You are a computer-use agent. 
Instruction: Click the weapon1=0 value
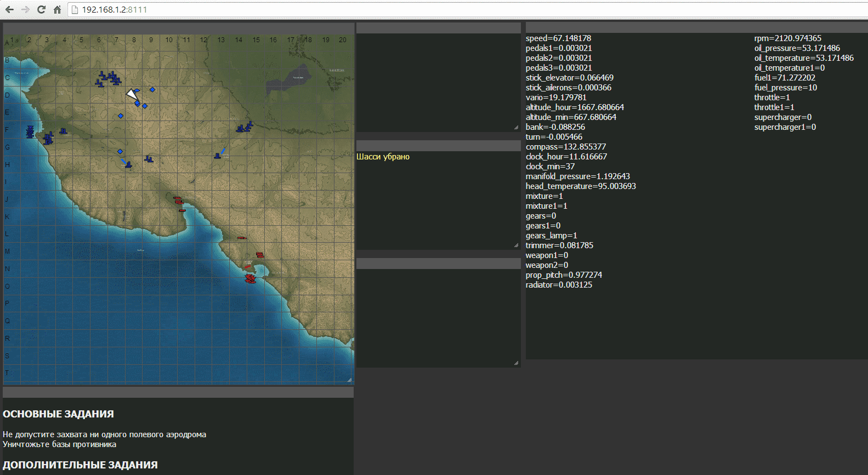547,255
